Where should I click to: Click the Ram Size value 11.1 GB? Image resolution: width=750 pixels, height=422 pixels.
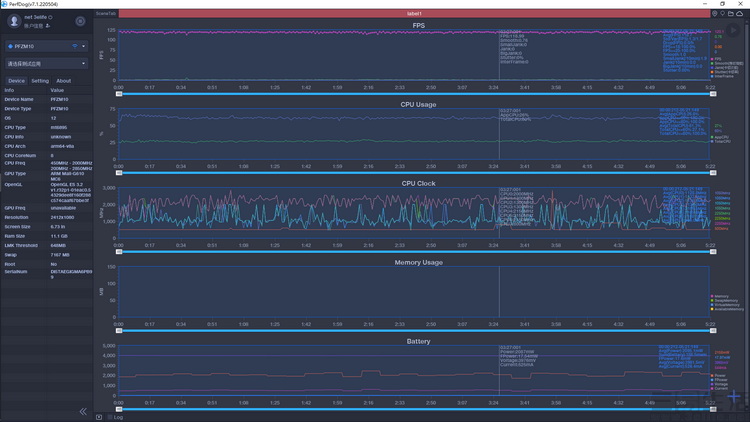(x=59, y=236)
